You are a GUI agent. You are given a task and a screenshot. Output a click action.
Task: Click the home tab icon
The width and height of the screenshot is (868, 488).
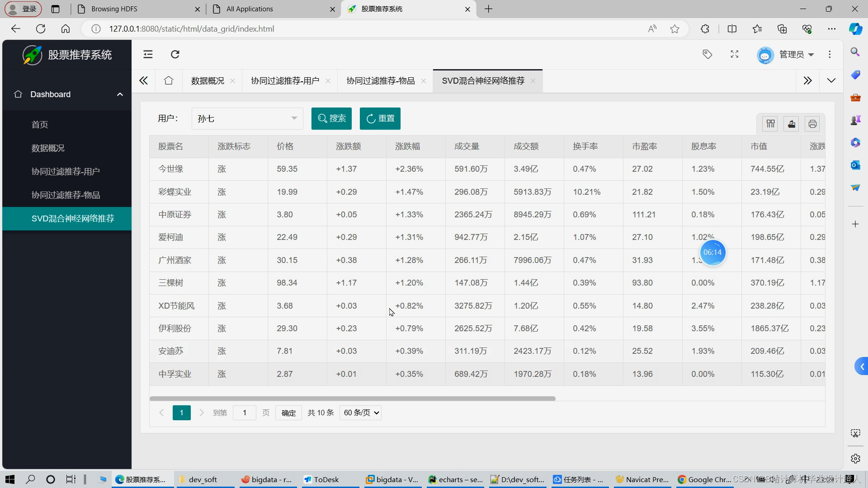click(169, 81)
